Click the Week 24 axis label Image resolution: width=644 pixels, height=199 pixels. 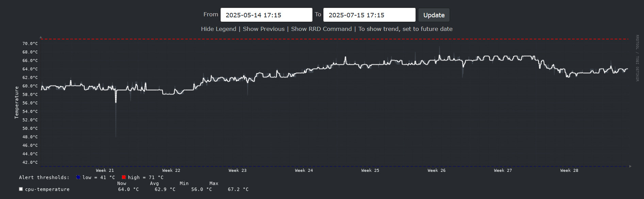(x=304, y=170)
